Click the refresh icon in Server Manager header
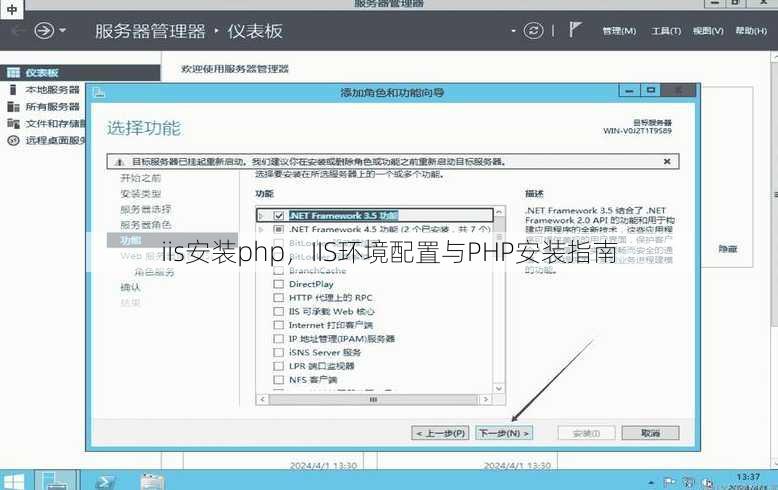This screenshot has height=490, width=778. [x=533, y=31]
